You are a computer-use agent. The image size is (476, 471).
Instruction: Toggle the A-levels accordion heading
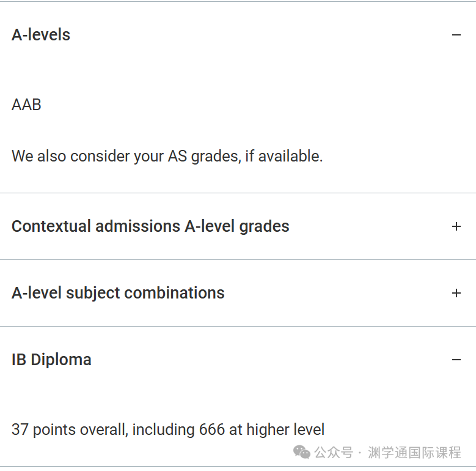tap(41, 35)
